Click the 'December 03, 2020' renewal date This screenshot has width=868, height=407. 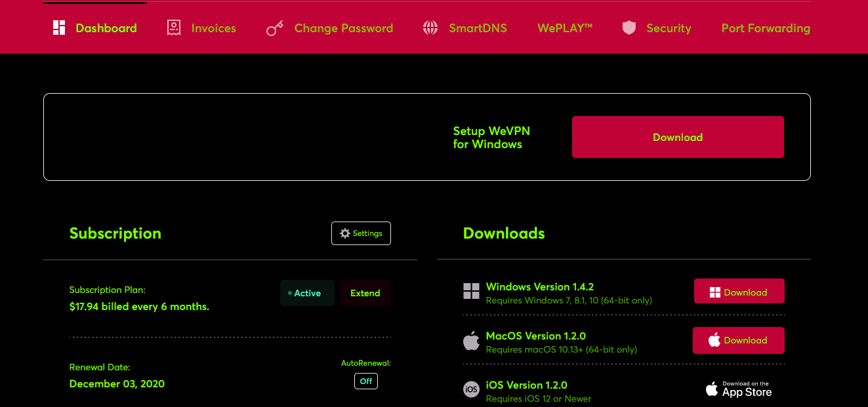tap(117, 384)
